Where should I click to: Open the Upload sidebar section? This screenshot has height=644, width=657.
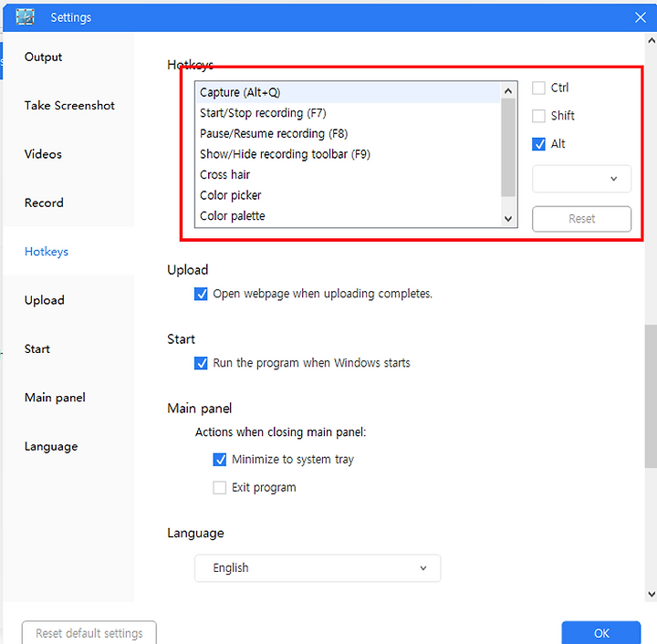click(45, 300)
